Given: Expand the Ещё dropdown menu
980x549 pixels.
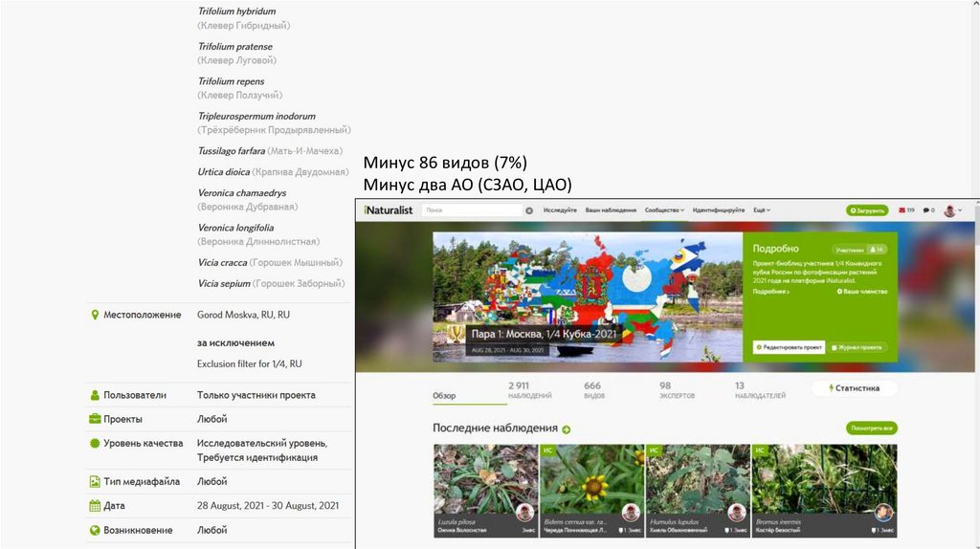Looking at the screenshot, I should (762, 210).
